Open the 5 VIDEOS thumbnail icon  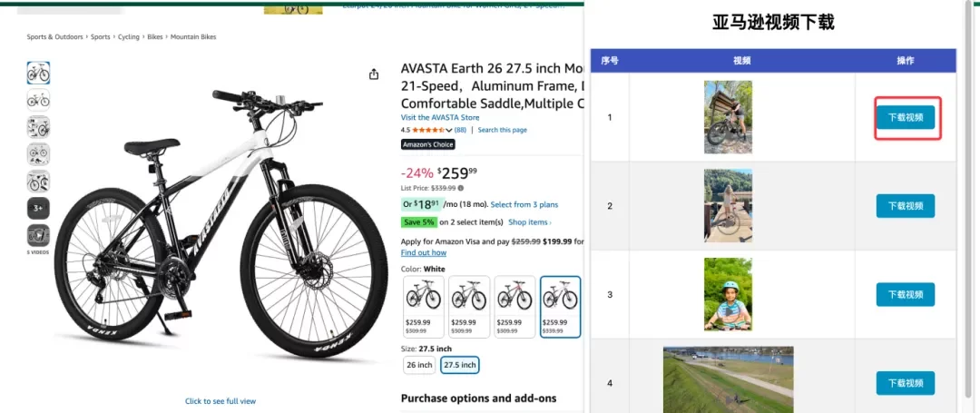point(38,236)
